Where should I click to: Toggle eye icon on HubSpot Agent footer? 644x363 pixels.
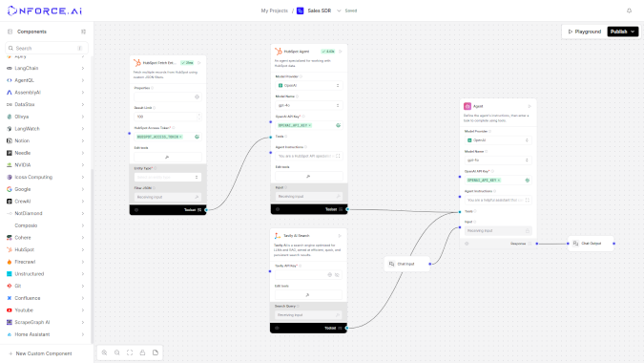tap(278, 209)
